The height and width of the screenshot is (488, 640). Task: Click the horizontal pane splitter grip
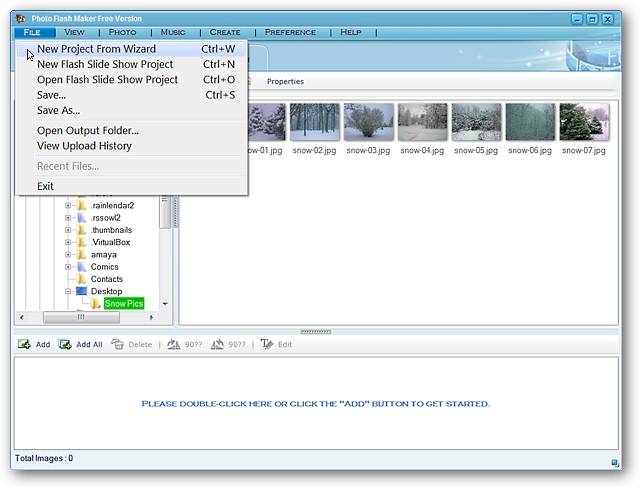[316, 332]
